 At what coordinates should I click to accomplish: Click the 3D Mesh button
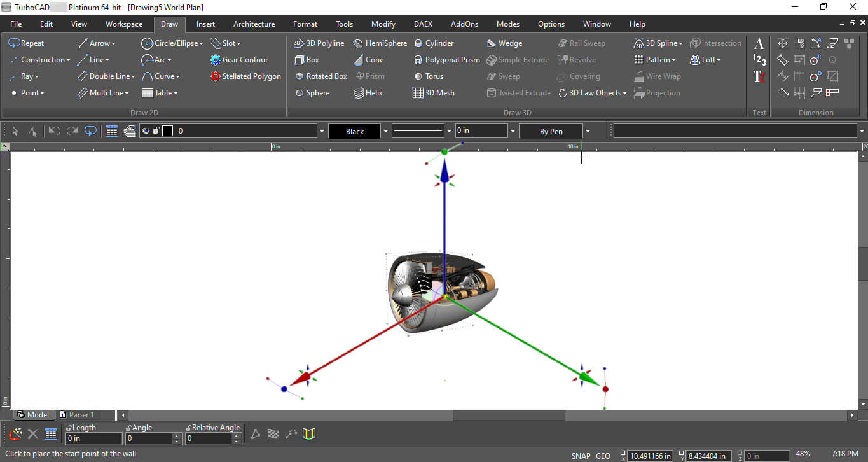pos(434,93)
